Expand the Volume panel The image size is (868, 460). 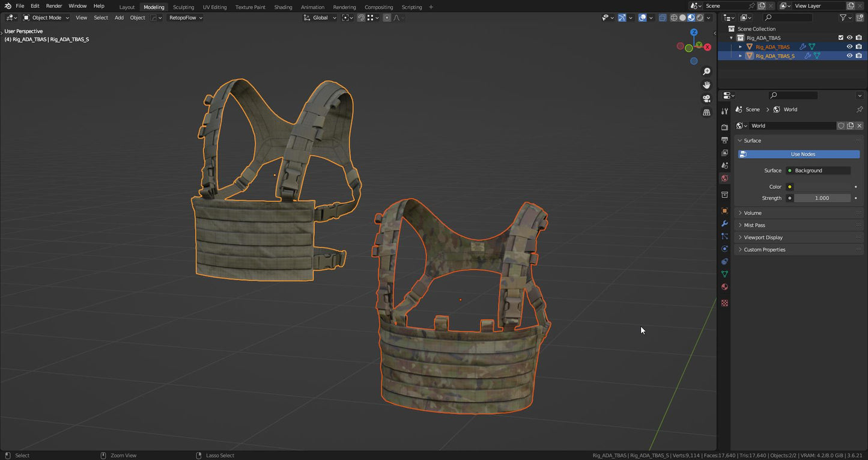tap(753, 213)
